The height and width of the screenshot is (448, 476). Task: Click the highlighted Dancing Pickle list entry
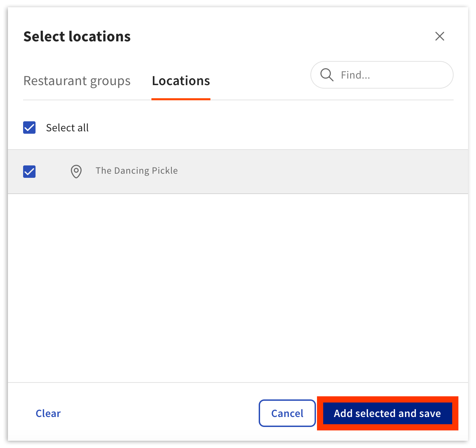137,171
